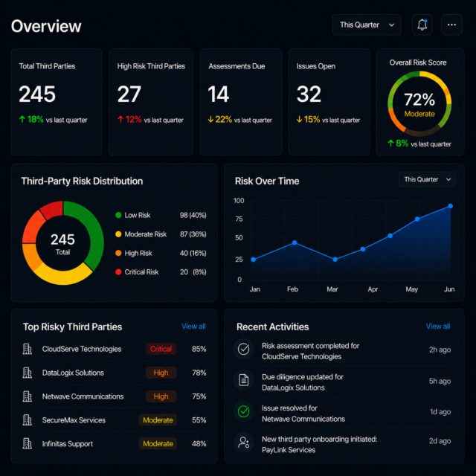Click the 98 (40%) Low Risk value
The height and width of the screenshot is (476, 476).
193,215
